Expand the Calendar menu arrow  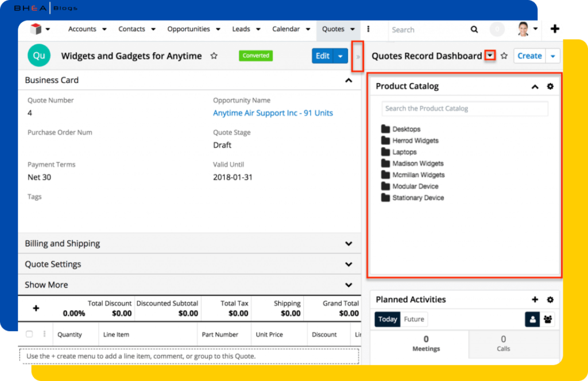[x=308, y=29]
